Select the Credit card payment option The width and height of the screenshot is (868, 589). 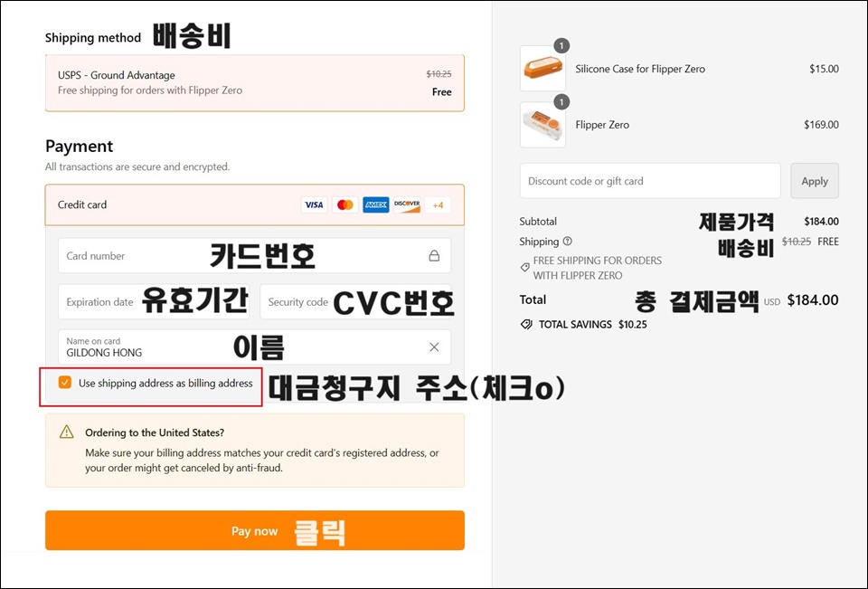coord(255,205)
